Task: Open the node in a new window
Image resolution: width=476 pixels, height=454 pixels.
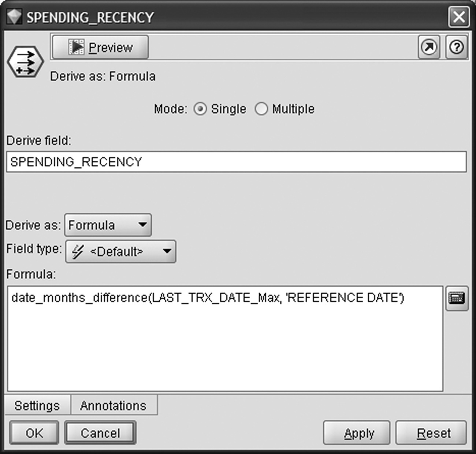Action: [x=429, y=47]
